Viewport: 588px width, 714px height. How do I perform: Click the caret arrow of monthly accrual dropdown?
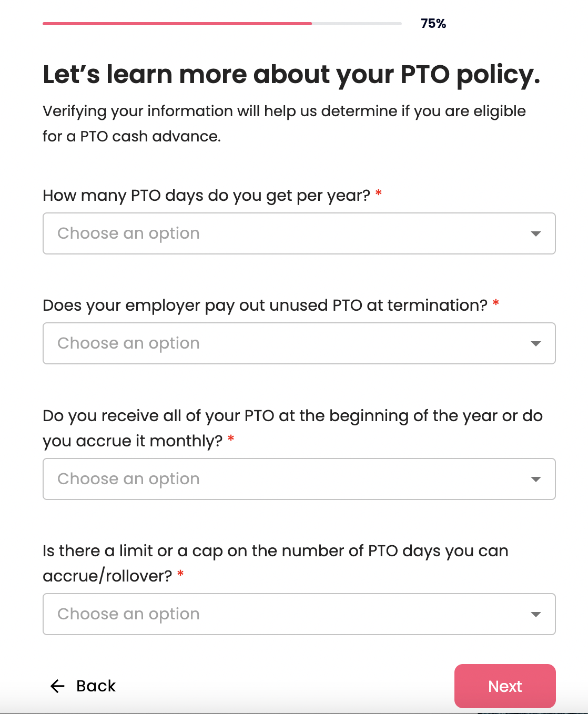tap(536, 479)
